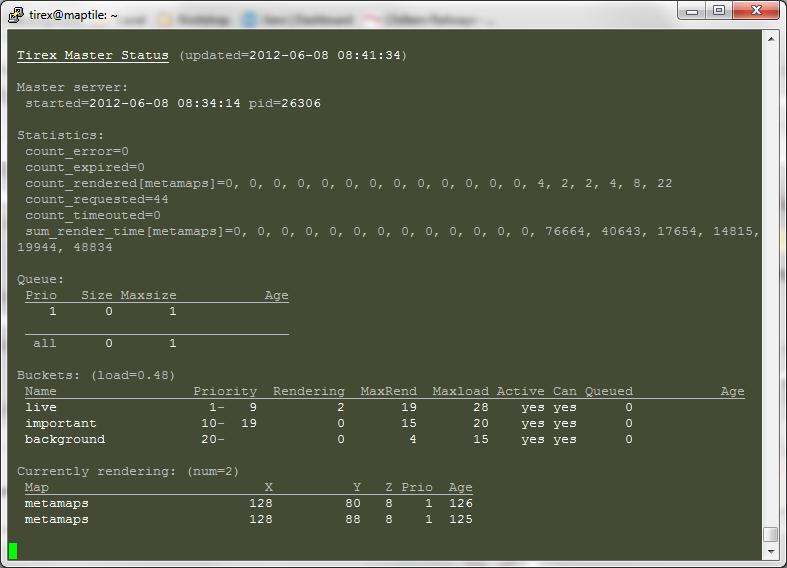Click the Age value 126

461,503
